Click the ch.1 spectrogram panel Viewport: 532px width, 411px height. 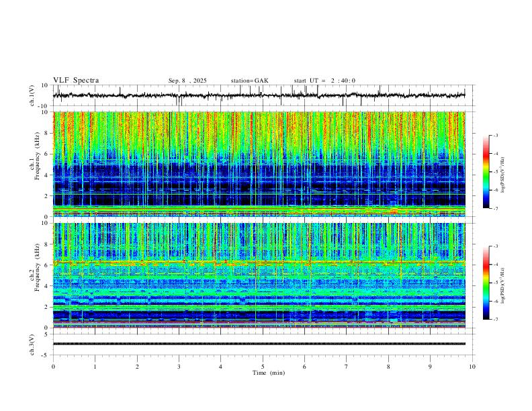click(259, 164)
